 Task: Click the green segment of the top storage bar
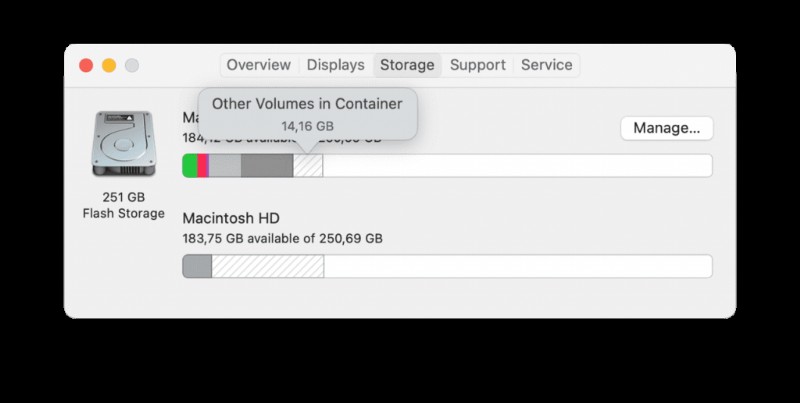point(190,166)
